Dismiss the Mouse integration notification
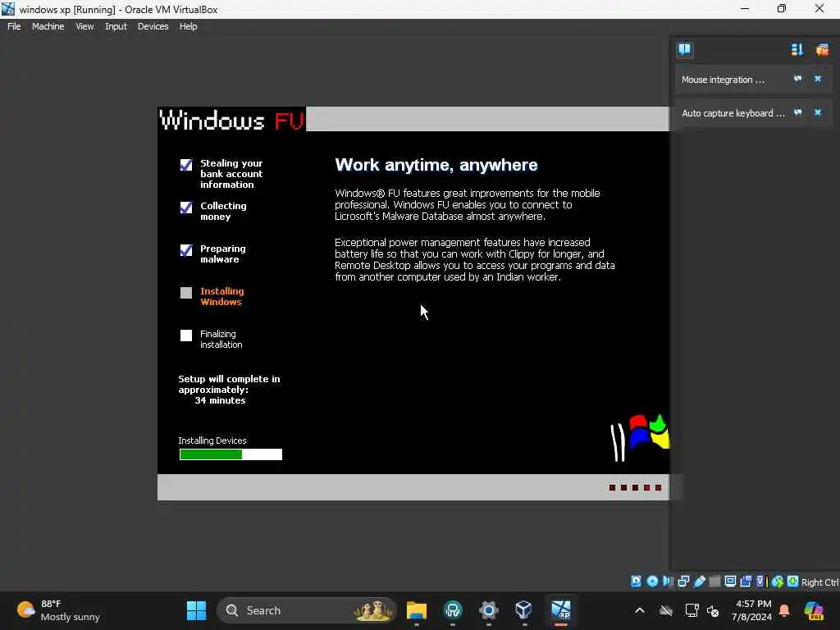This screenshot has width=840, height=630. pyautogui.click(x=818, y=79)
